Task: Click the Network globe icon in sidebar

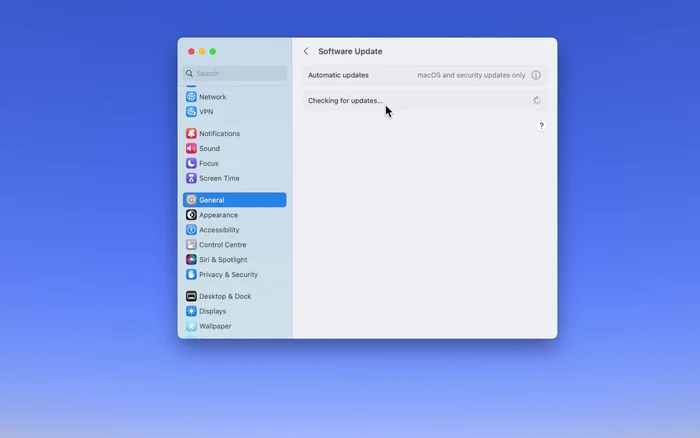Action: (x=191, y=97)
